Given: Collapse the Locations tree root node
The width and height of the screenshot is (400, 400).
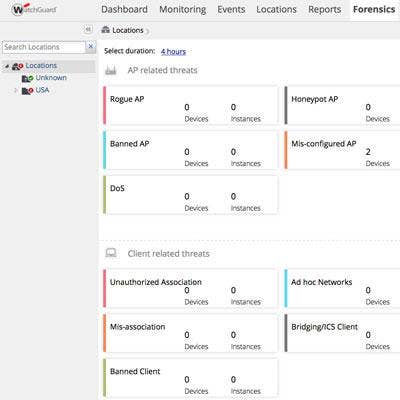Looking at the screenshot, I should click(x=7, y=66).
